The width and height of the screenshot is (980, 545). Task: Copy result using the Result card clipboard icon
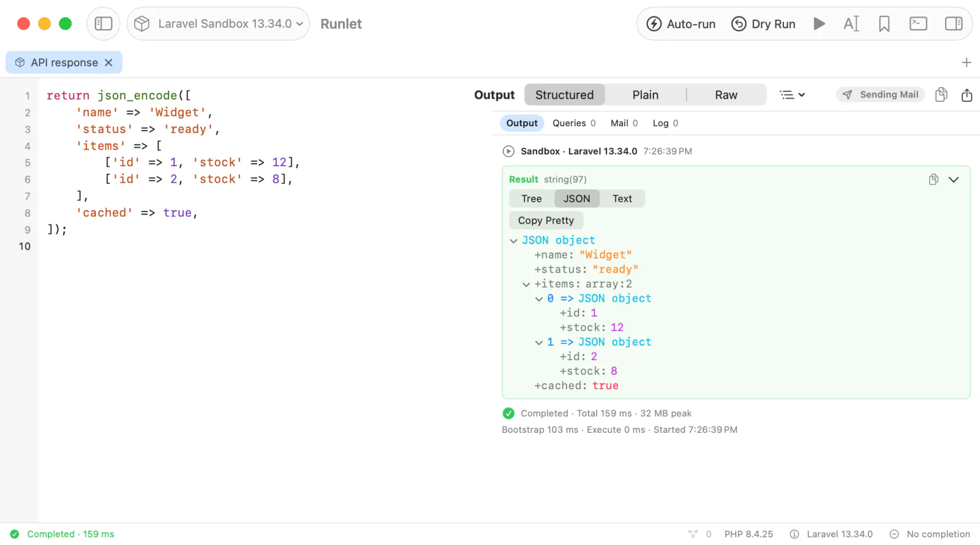pyautogui.click(x=933, y=179)
